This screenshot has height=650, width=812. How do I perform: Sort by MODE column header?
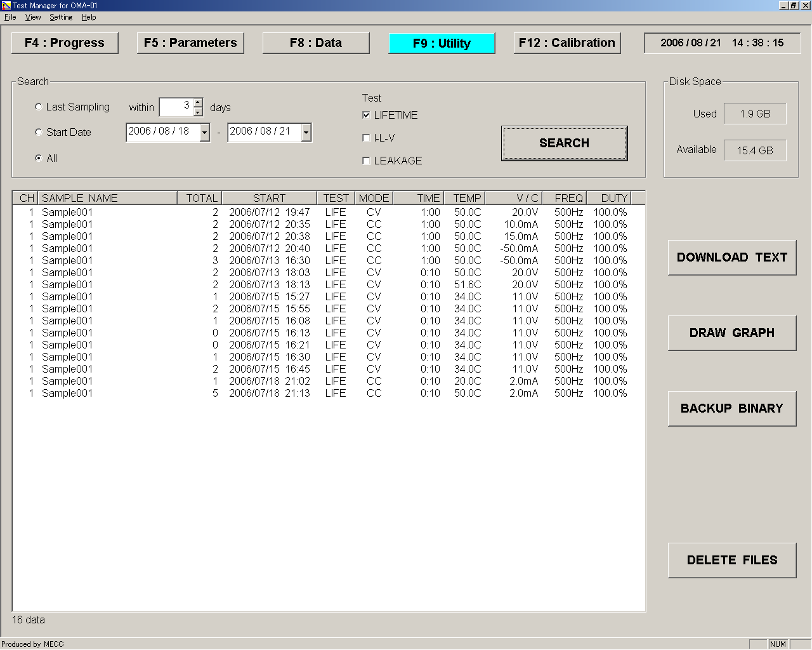(374, 198)
